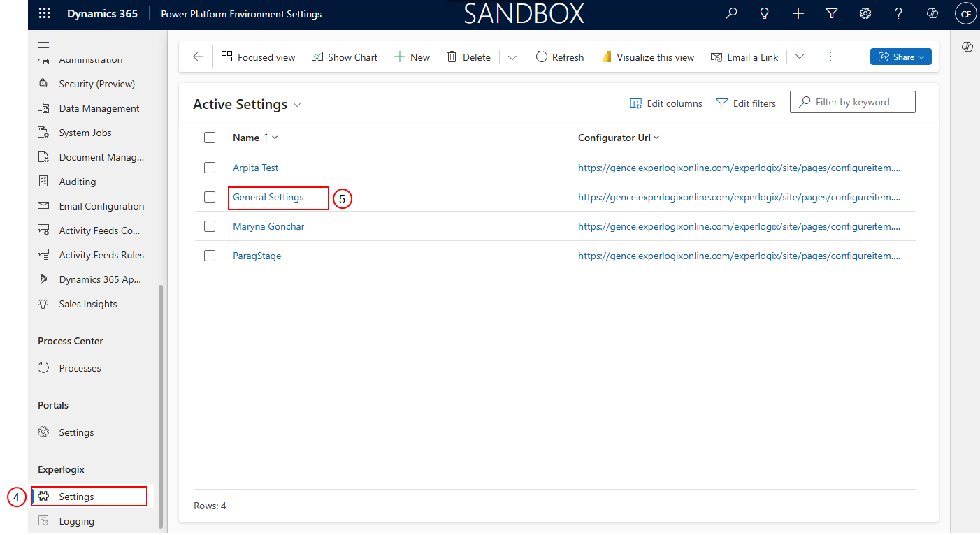Screen dimensions: 980x535
Task: Refresh the settings list
Action: [560, 57]
